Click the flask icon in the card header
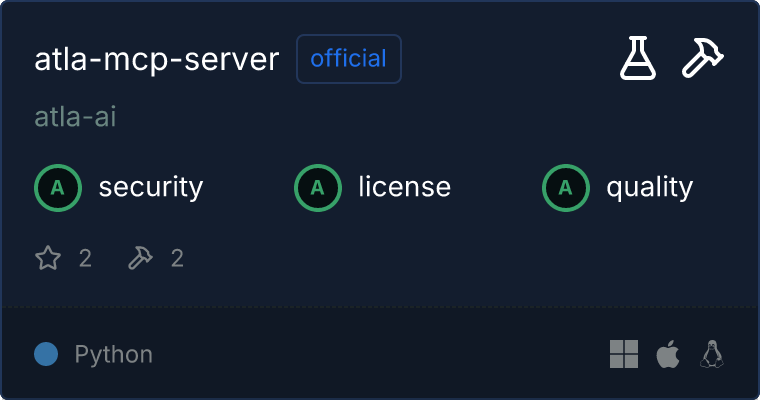 [638, 59]
